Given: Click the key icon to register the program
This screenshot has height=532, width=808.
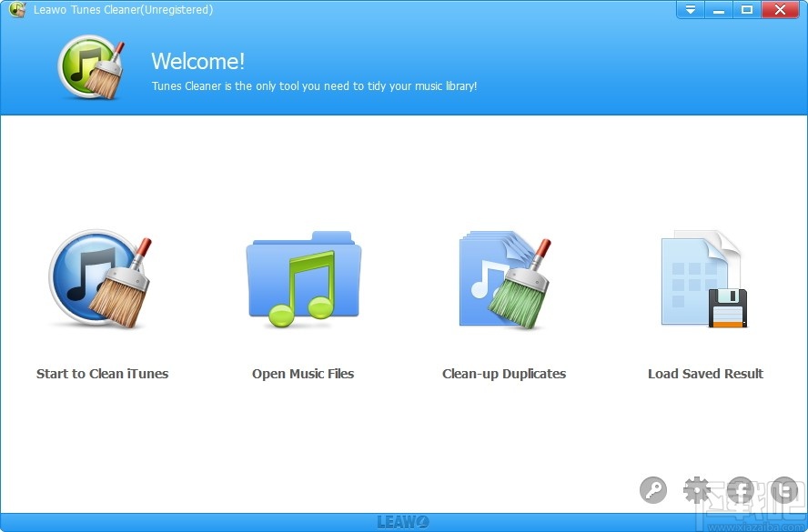Looking at the screenshot, I should pyautogui.click(x=652, y=489).
